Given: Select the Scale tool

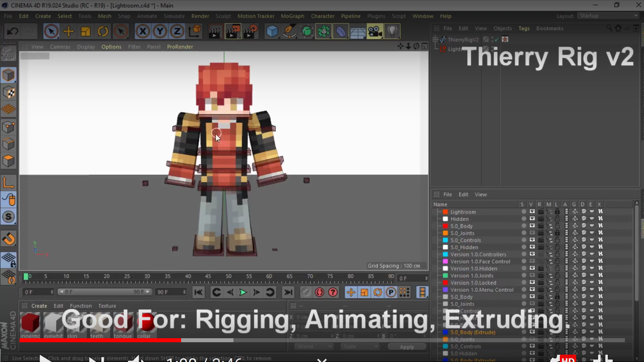Looking at the screenshot, I should (x=86, y=32).
